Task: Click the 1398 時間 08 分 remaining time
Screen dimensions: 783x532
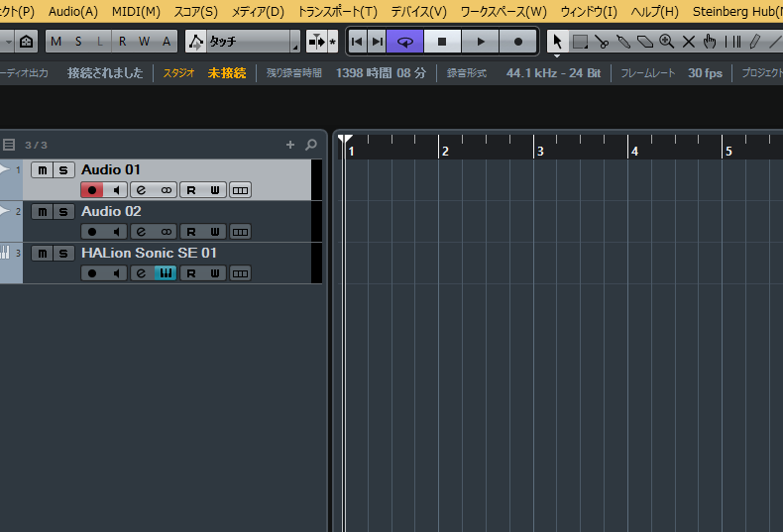Action: [x=381, y=73]
